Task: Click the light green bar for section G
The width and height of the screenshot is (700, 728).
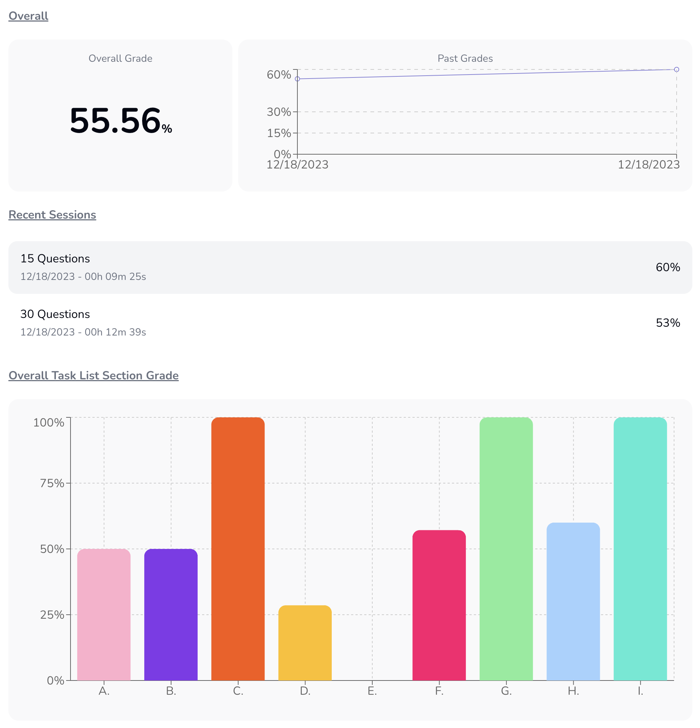Action: [506, 549]
